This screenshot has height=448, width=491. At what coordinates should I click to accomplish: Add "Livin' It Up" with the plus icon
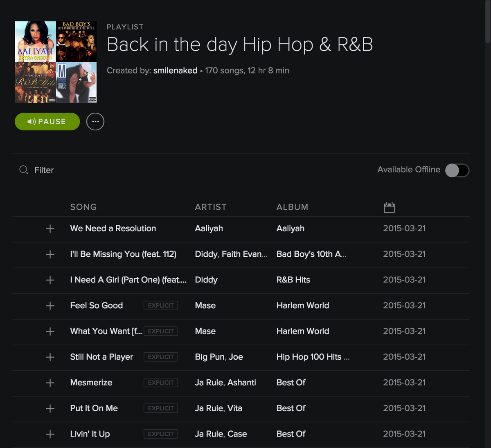click(50, 434)
